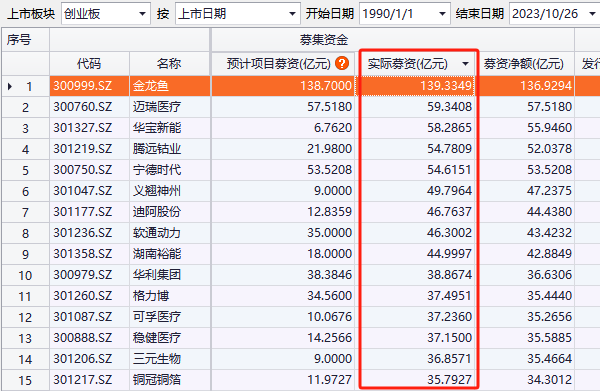600x391 pixels.
Task: Select the 腾远钴业 name cell
Action: tap(170, 149)
